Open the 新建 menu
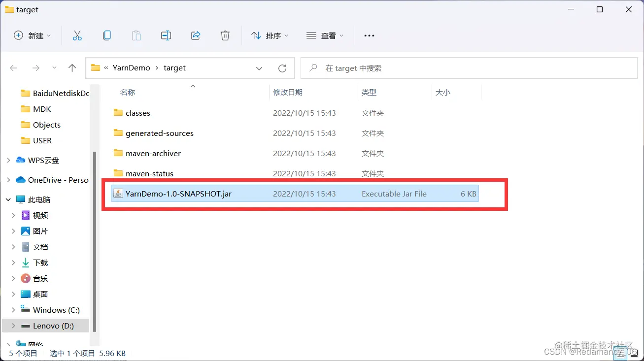Viewport: 644px width, 361px height. point(32,35)
